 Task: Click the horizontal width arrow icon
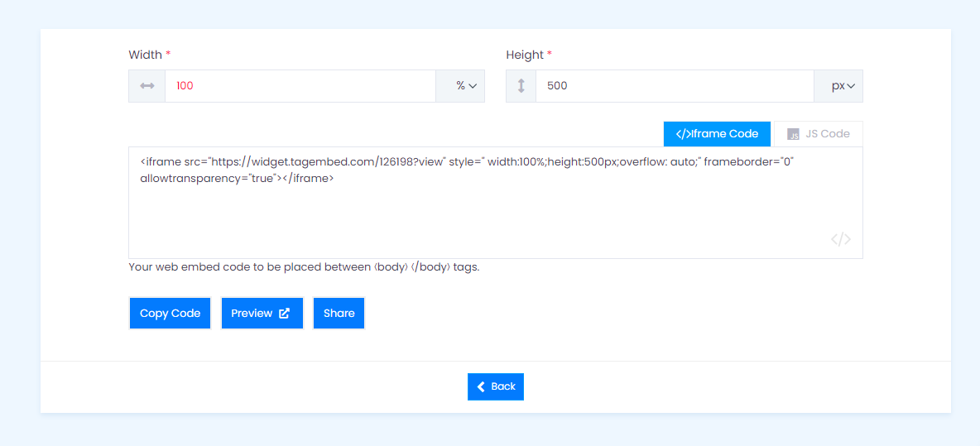147,86
